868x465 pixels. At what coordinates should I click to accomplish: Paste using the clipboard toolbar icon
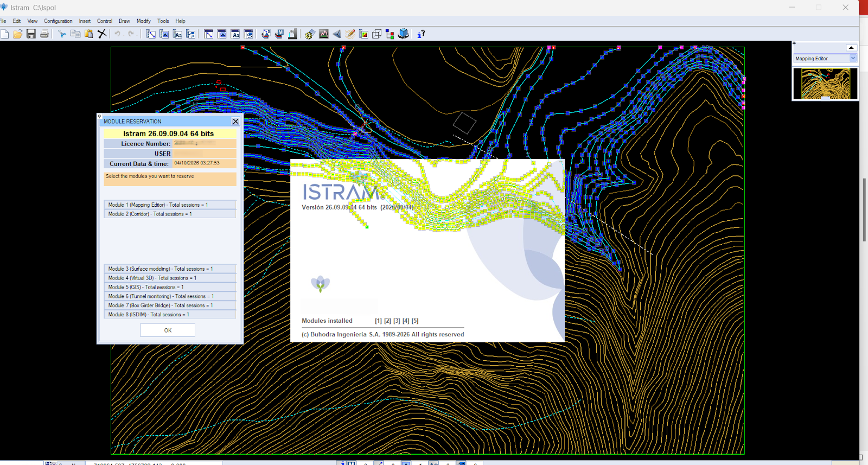pos(88,34)
